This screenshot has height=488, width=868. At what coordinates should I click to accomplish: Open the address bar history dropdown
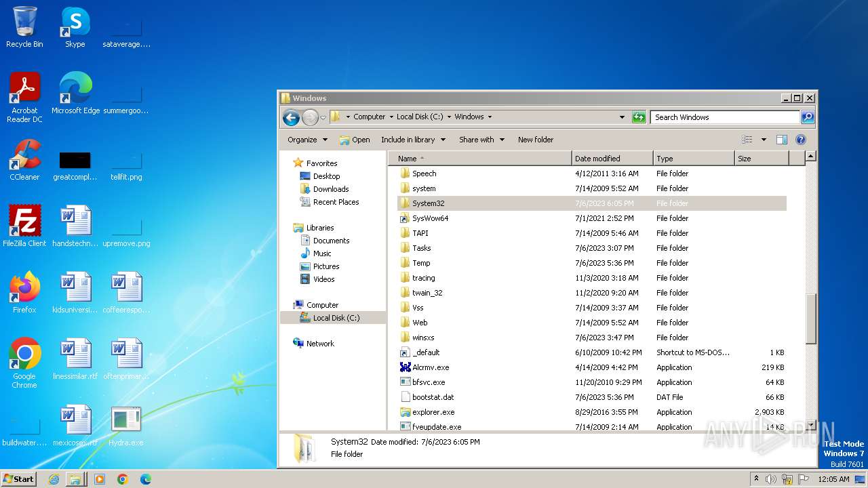(622, 117)
